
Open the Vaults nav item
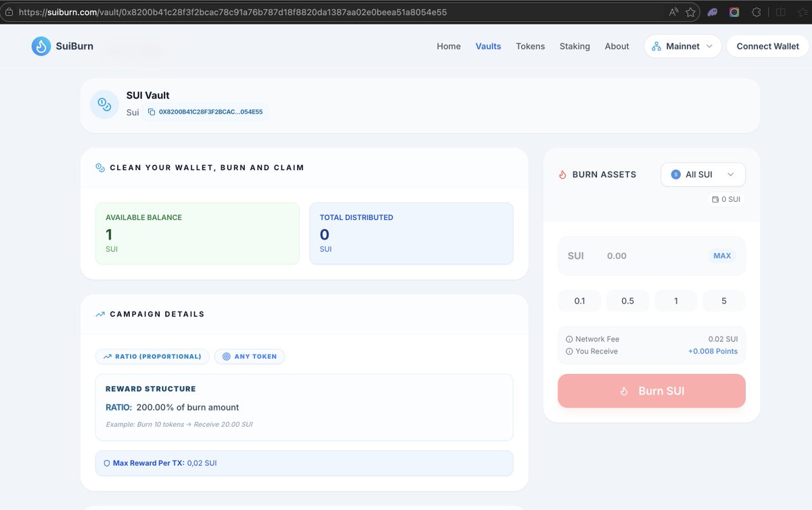(x=489, y=46)
